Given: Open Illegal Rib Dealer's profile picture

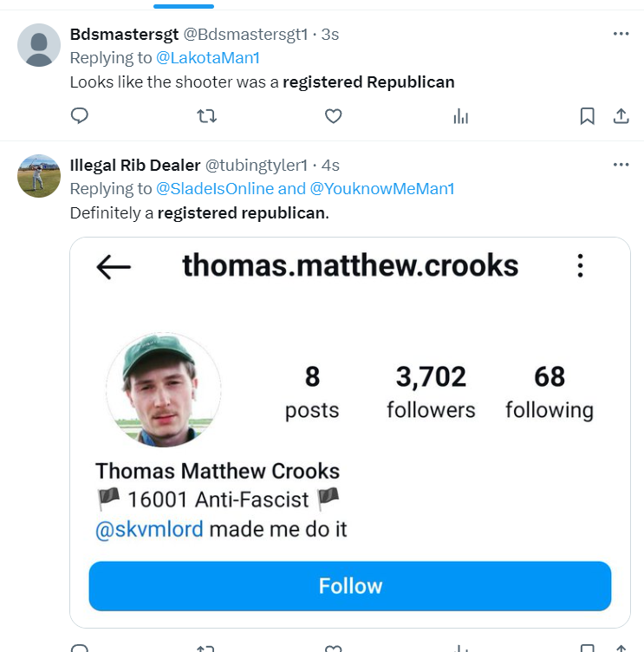Looking at the screenshot, I should 39,176.
